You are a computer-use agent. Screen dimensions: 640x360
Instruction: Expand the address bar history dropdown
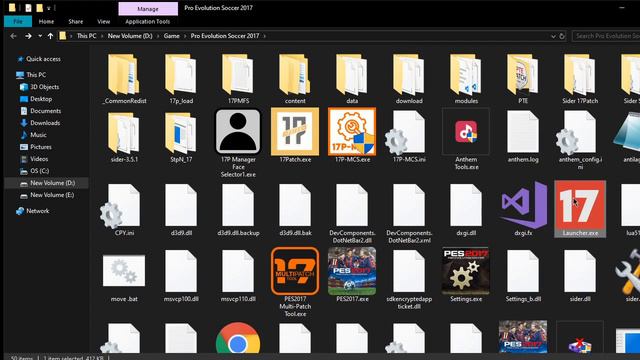(553, 36)
